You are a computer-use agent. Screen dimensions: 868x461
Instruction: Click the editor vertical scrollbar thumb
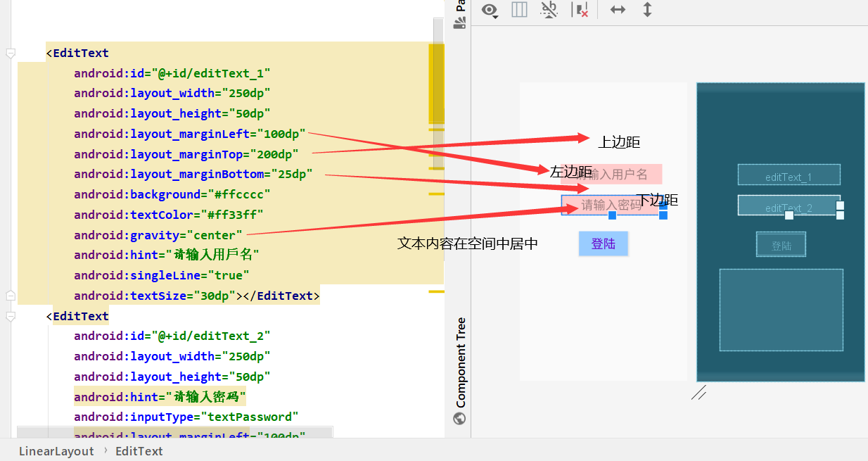coord(438,94)
